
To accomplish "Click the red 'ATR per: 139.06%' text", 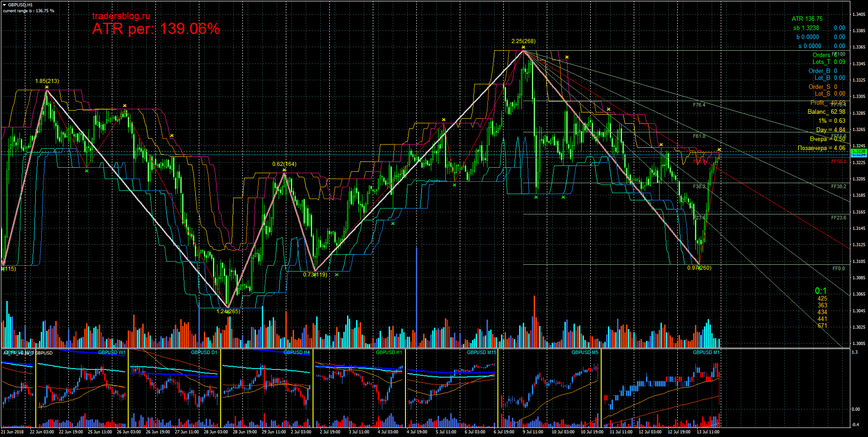I will click(x=156, y=29).
